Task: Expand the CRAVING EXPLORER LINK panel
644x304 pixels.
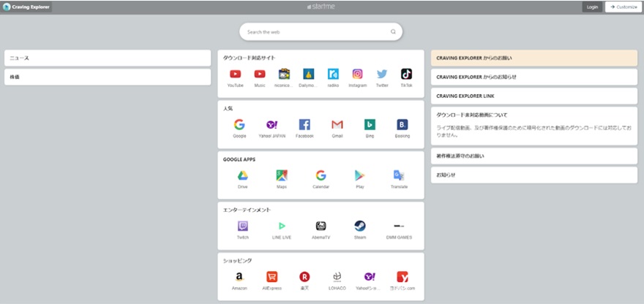Action: pos(534,96)
